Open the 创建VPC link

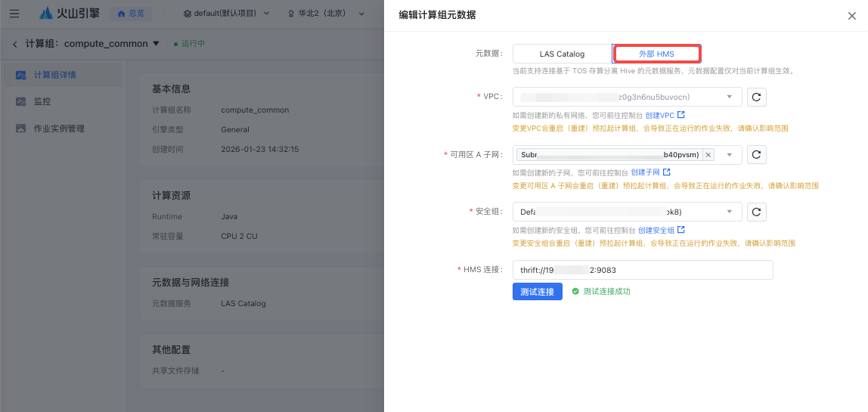pyautogui.click(x=665, y=115)
